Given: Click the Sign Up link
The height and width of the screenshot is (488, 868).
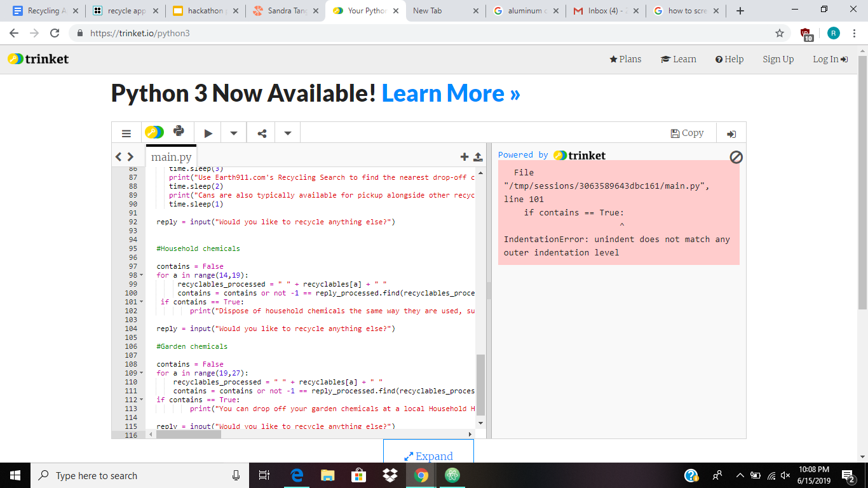Looking at the screenshot, I should (778, 59).
